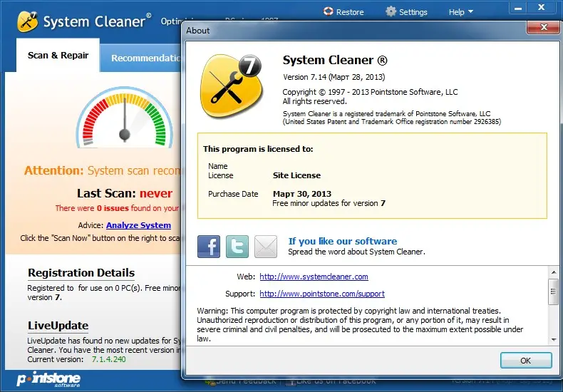Click 'If you like our software' heading
The width and height of the screenshot is (563, 392).
click(343, 241)
